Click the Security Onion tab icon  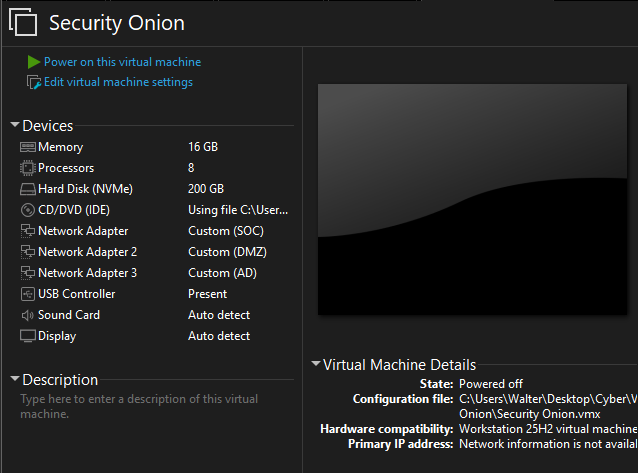coord(23,23)
